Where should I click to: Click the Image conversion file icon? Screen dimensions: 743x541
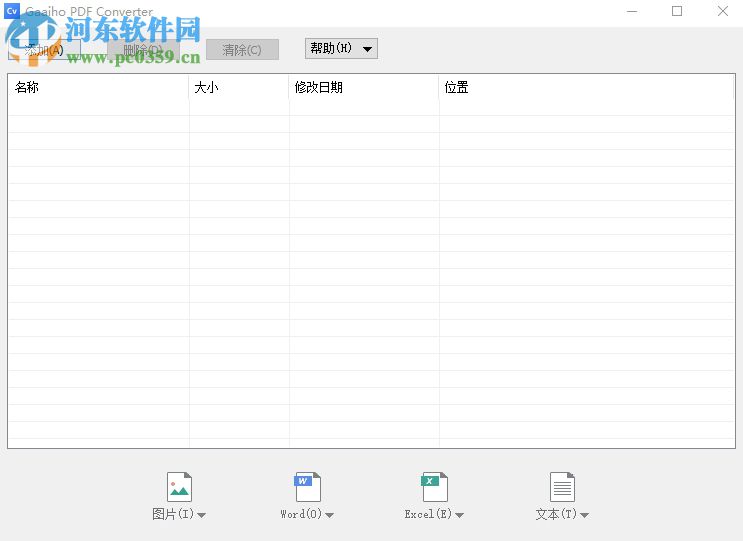(179, 487)
